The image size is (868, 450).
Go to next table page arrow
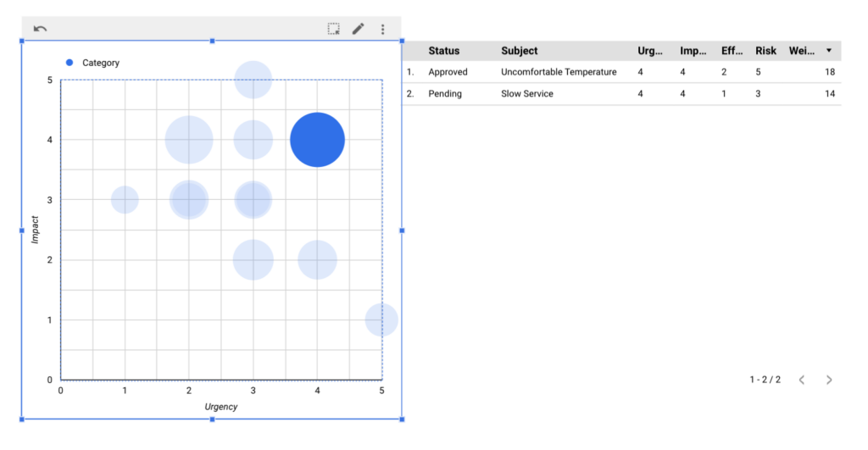(829, 380)
